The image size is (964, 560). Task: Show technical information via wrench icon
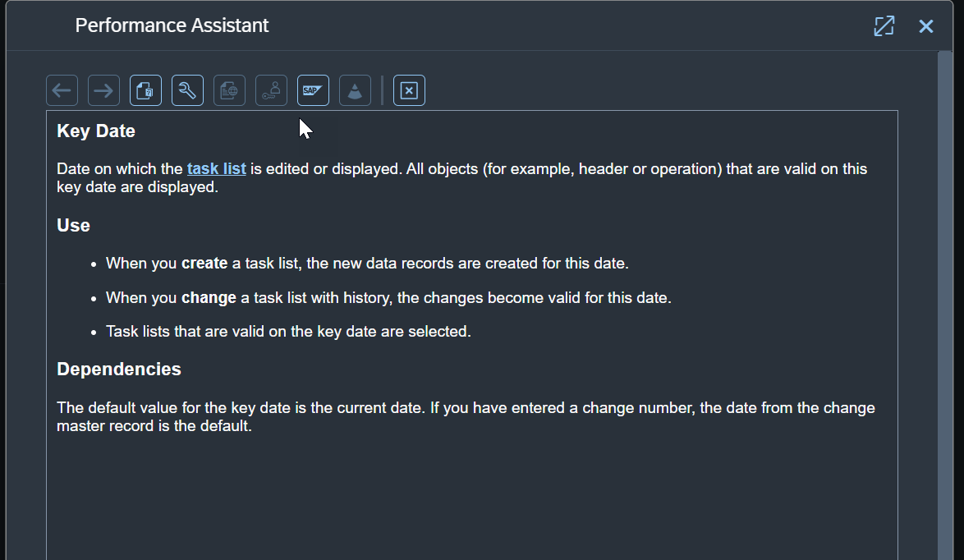point(187,90)
